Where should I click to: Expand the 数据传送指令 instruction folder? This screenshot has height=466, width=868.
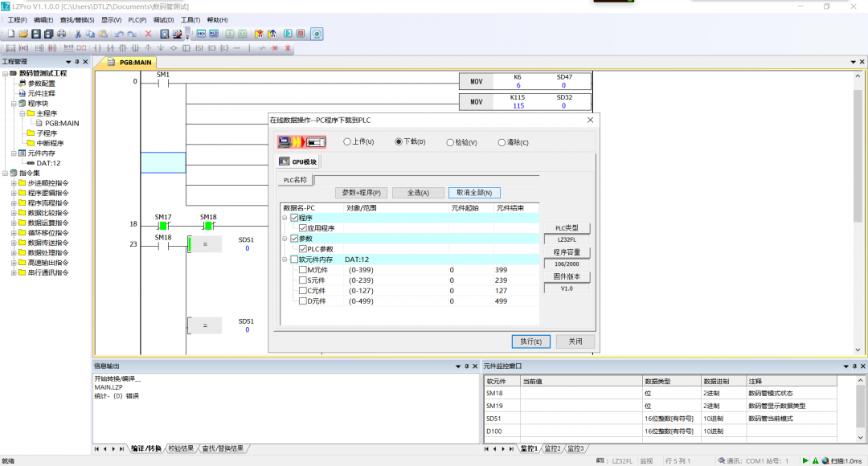14,243
